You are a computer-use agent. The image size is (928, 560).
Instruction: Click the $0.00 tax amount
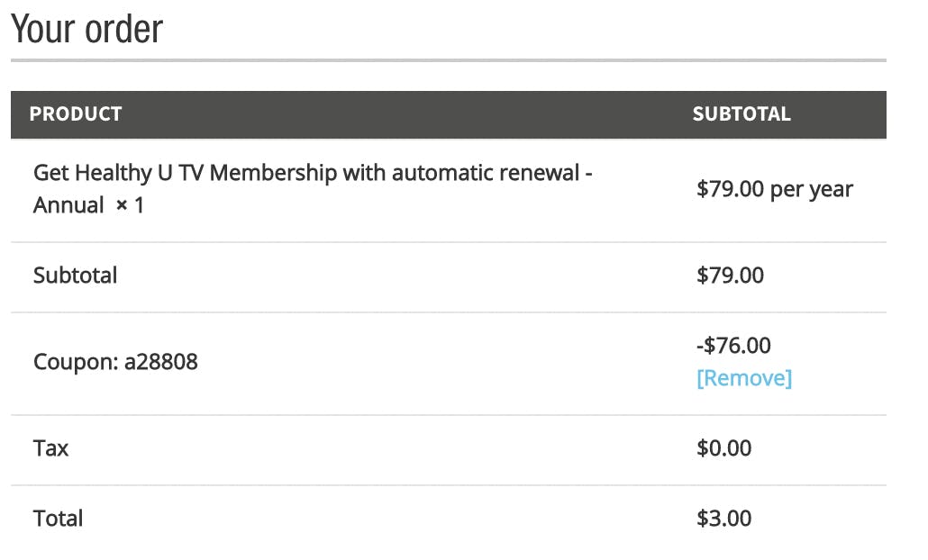(x=723, y=448)
